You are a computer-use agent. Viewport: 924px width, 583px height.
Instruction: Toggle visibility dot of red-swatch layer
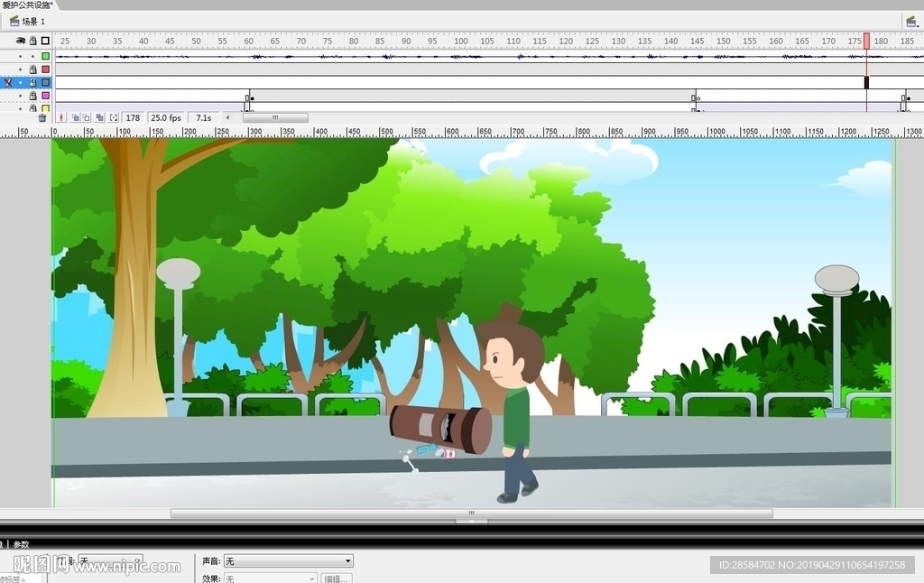21,69
